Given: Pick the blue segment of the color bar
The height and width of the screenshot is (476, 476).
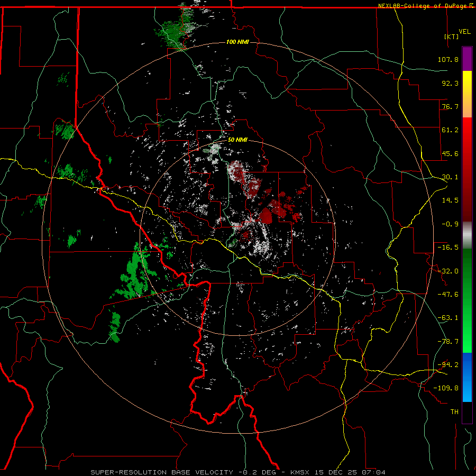Looking at the screenshot, I should pos(467,377).
